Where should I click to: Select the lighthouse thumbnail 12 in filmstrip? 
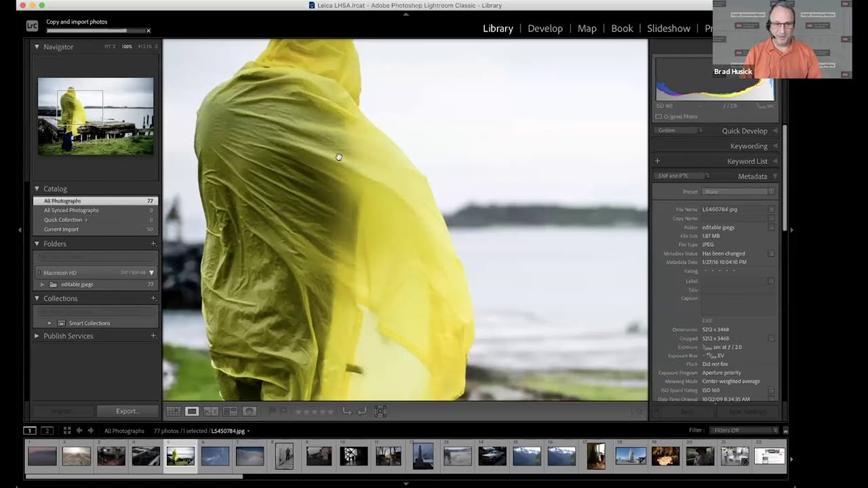(422, 455)
